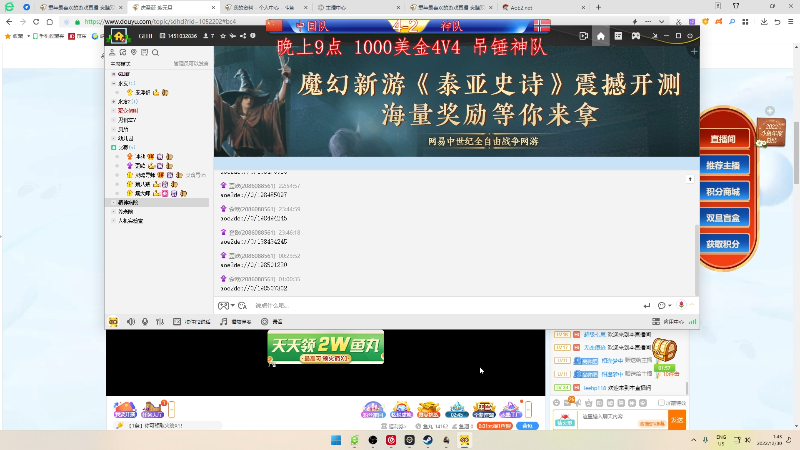This screenshot has height=450, width=800.
Task: Click the 推荐主播 button on red sidebar
Action: 723,165
